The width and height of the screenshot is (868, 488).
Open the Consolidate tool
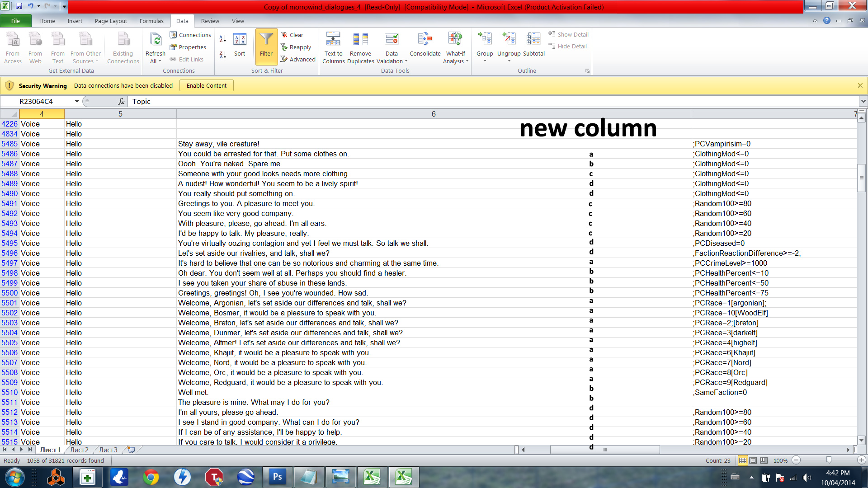pos(425,44)
